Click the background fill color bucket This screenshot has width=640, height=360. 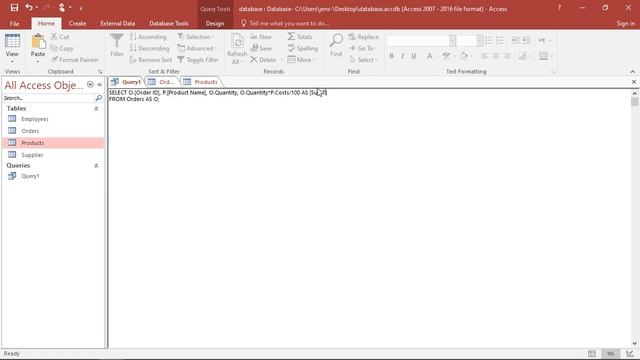tap(464, 56)
